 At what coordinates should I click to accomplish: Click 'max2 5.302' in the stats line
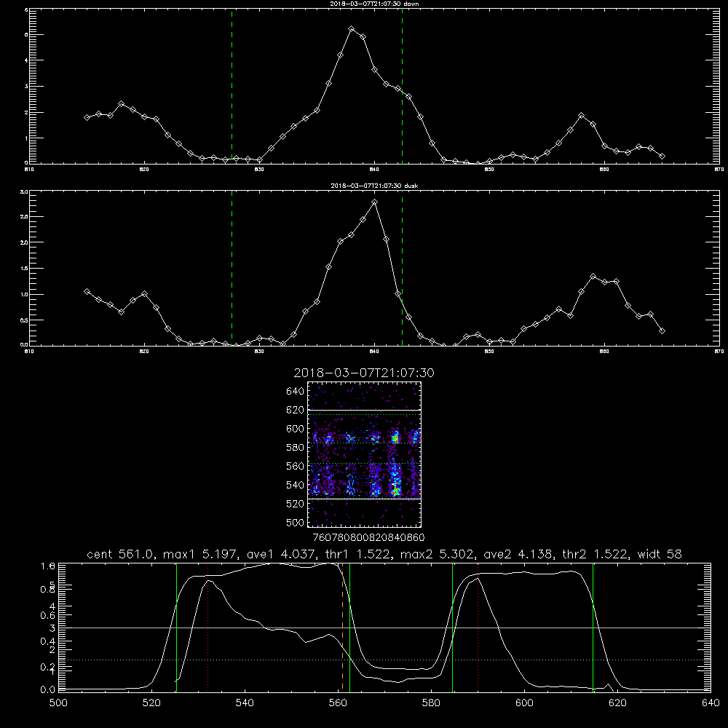pyautogui.click(x=437, y=554)
